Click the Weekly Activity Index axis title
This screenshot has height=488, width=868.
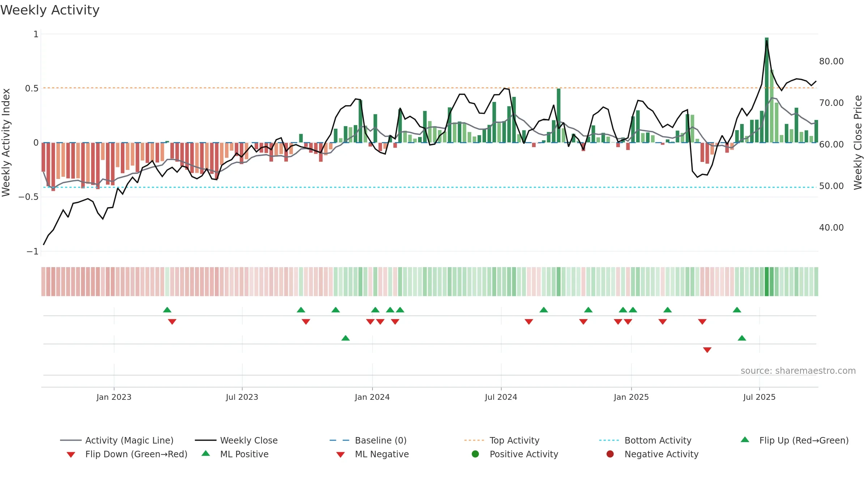click(x=6, y=142)
